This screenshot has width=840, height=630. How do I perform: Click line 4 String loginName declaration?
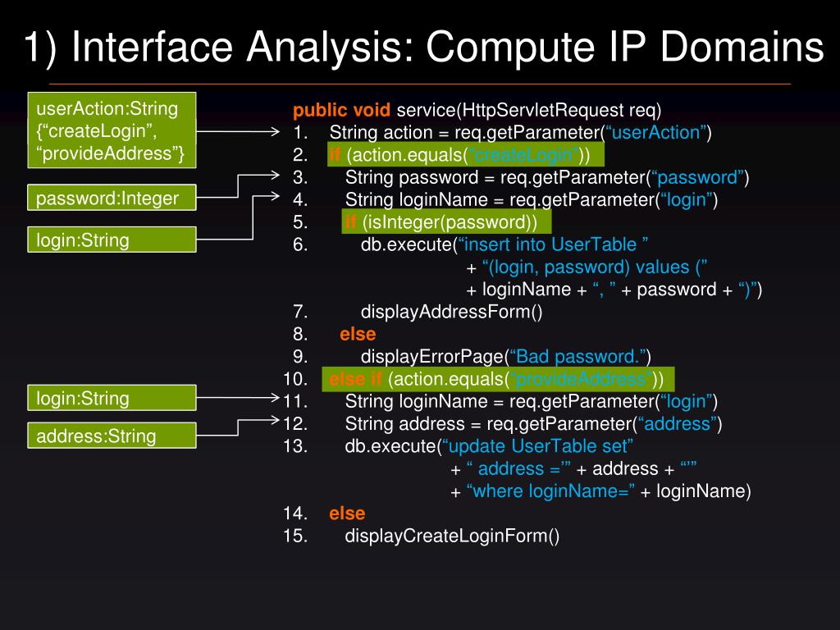click(x=532, y=200)
